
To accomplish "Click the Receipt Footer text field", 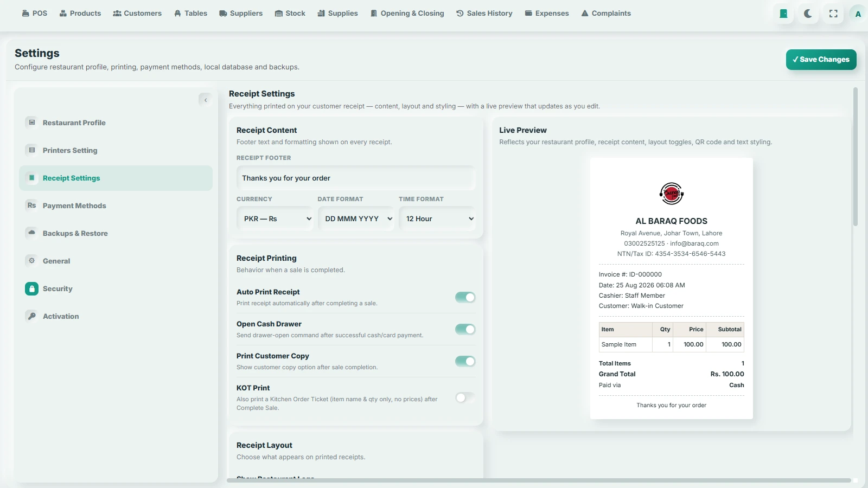I will 356,178.
